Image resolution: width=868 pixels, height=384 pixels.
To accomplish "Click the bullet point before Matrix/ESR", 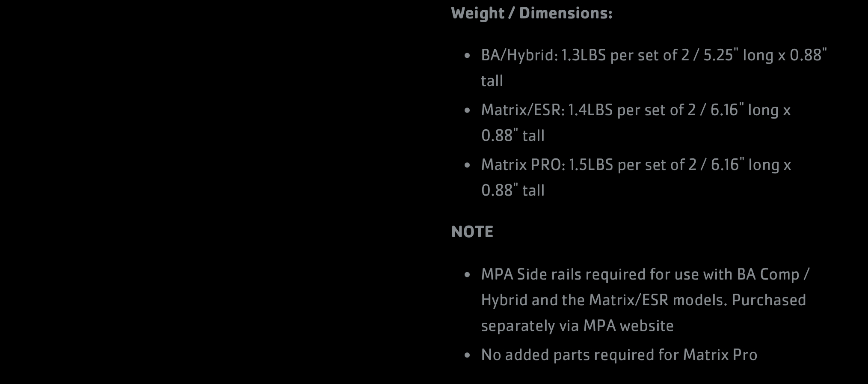I will click(x=467, y=110).
